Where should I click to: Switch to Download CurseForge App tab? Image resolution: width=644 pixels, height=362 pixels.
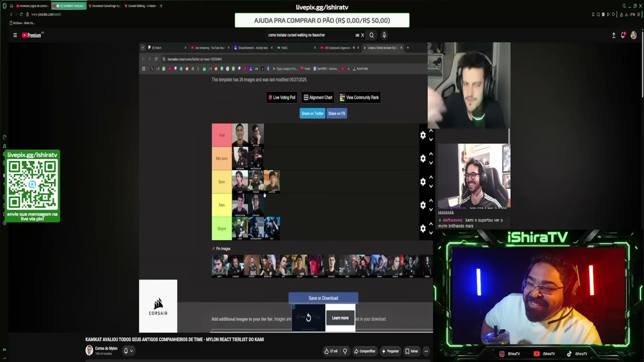[105, 6]
